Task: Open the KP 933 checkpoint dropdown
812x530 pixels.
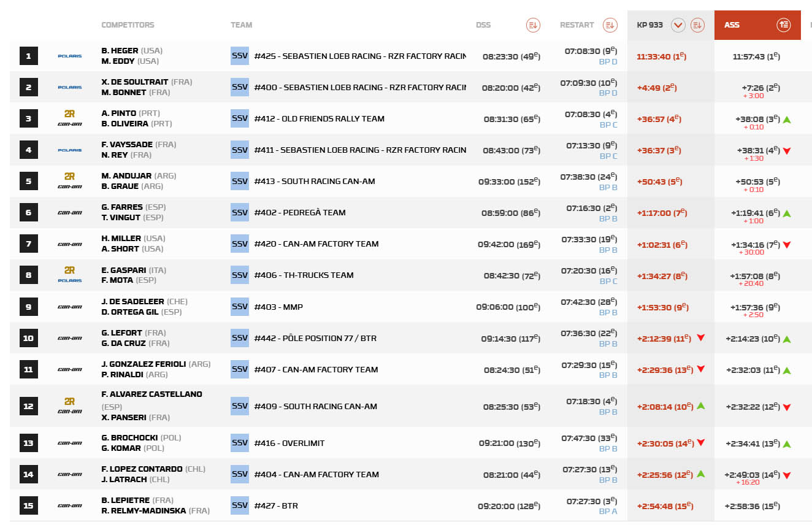Action: (x=678, y=25)
